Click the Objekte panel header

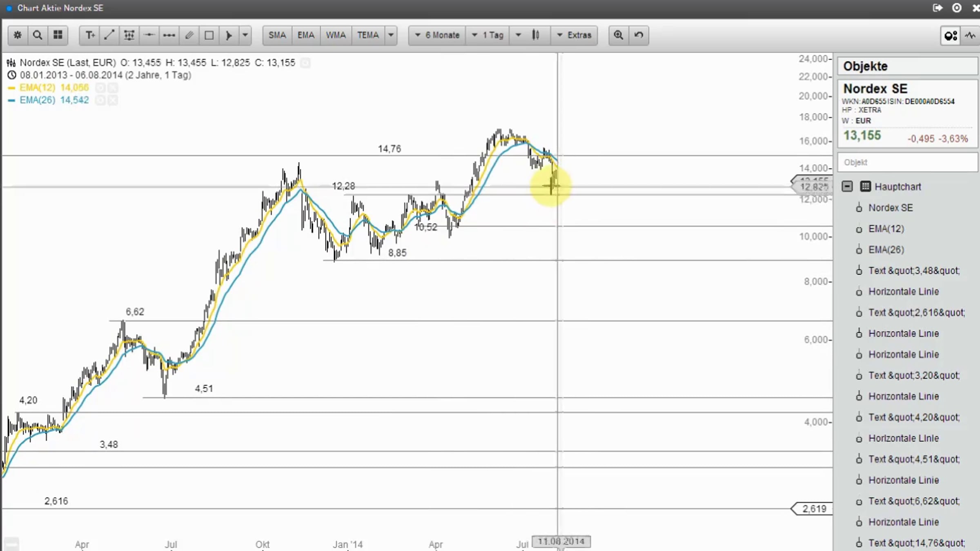(x=907, y=66)
